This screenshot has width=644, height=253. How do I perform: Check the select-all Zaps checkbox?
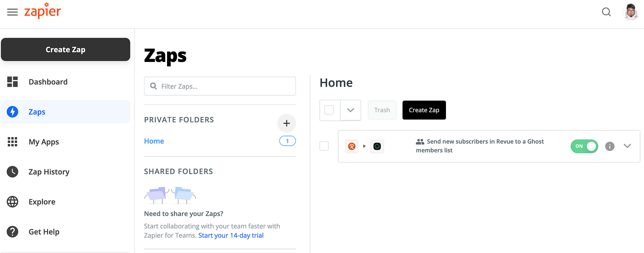tap(329, 110)
